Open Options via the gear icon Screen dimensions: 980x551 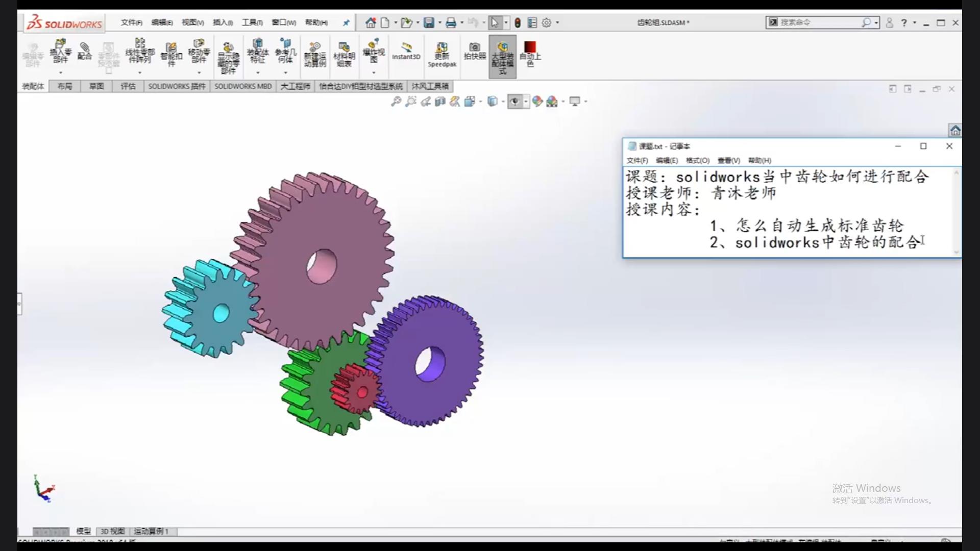point(546,22)
